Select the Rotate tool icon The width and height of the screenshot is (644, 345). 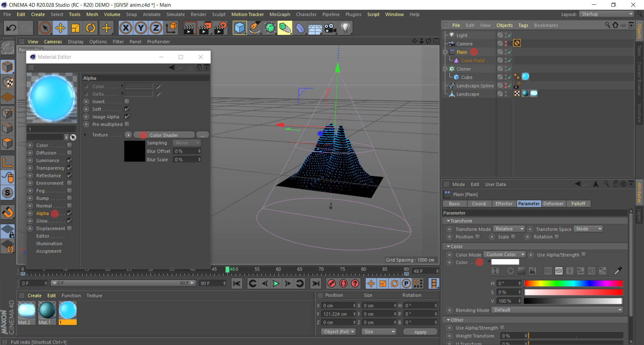click(90, 28)
